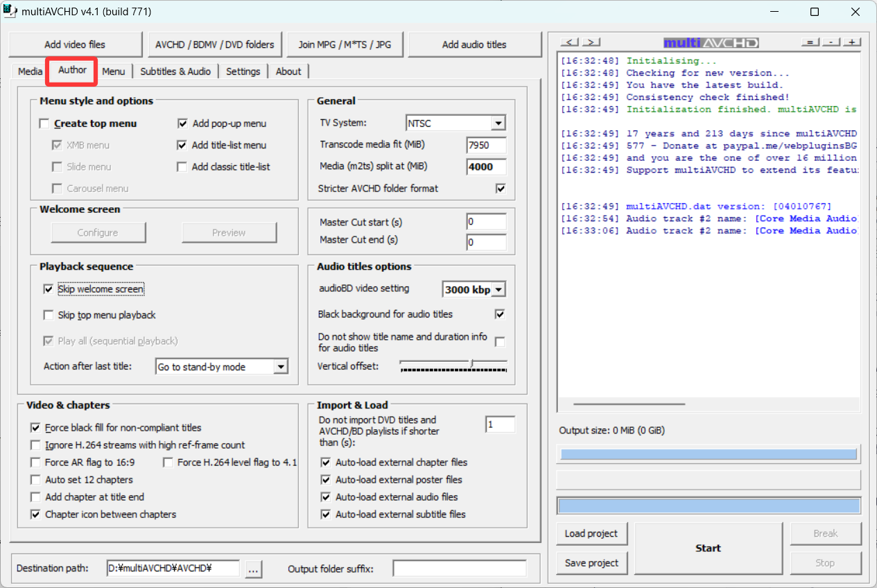Click the '-' log font decrease button
This screenshot has width=877, height=588.
coord(831,42)
